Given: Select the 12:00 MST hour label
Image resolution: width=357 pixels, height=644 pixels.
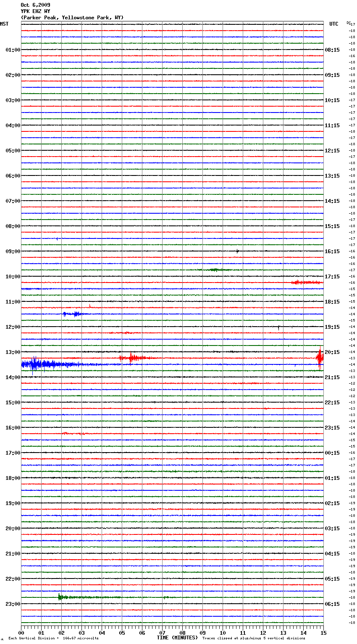Looking at the screenshot, I should [x=13, y=327].
